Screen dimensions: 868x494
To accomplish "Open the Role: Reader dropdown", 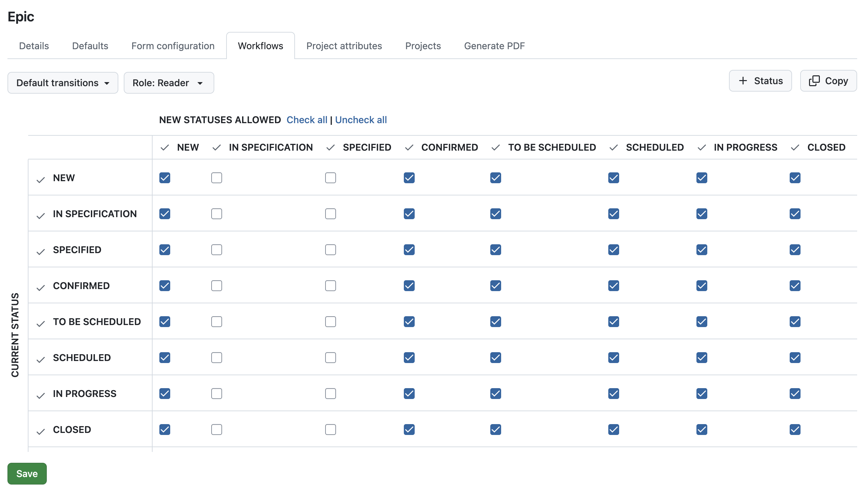I will pos(169,83).
